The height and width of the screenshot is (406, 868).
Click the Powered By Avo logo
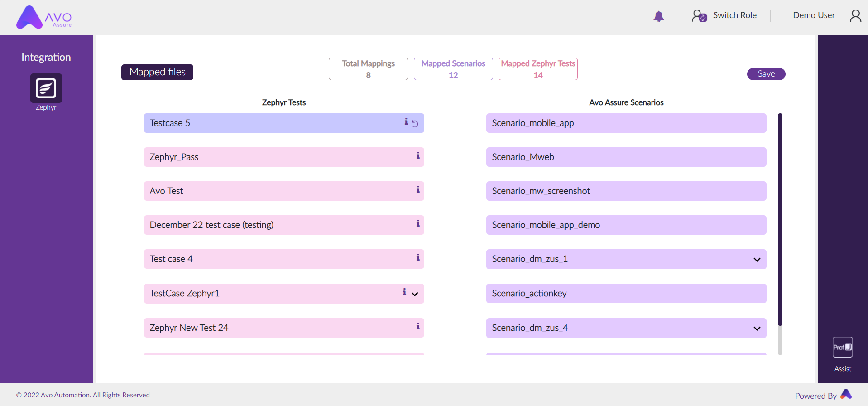[x=846, y=394]
